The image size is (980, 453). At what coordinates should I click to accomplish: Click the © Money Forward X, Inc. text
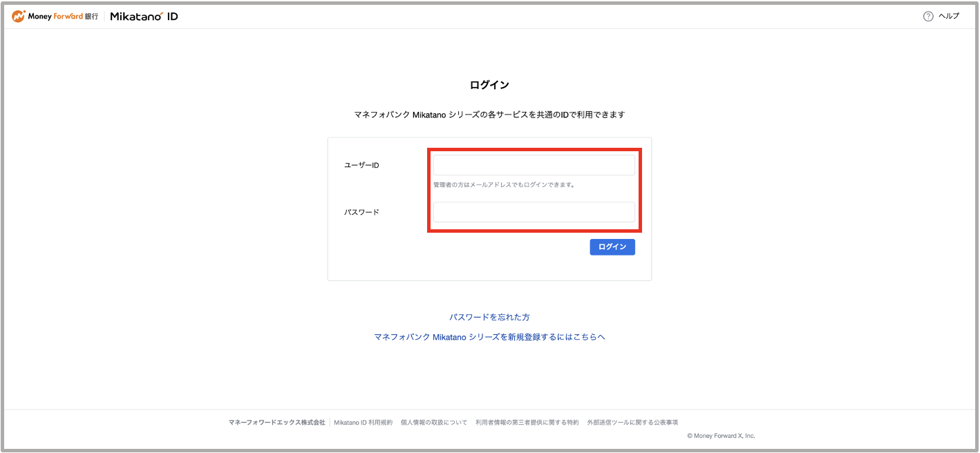[721, 436]
